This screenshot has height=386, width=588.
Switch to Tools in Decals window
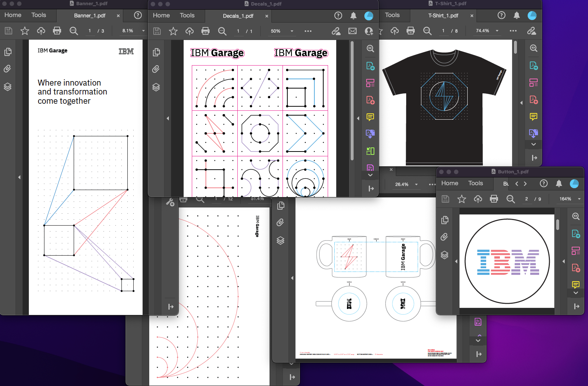(x=187, y=16)
